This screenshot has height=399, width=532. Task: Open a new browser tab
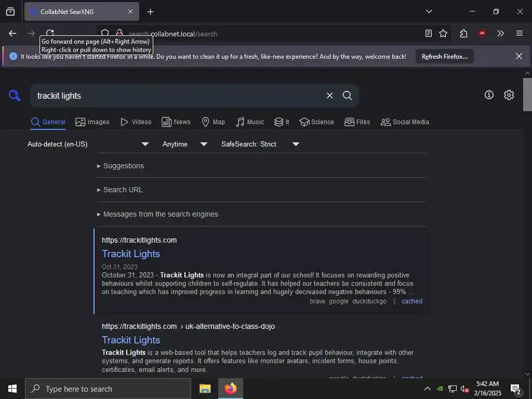tap(151, 12)
